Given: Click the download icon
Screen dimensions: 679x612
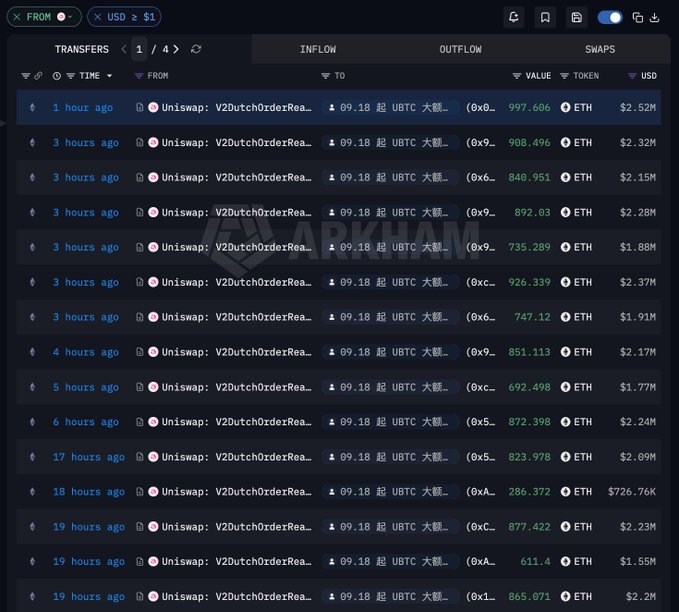Looking at the screenshot, I should [x=655, y=17].
